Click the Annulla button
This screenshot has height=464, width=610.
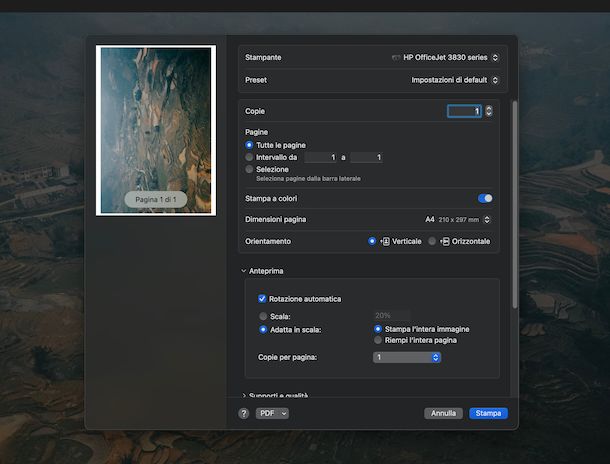click(x=443, y=413)
